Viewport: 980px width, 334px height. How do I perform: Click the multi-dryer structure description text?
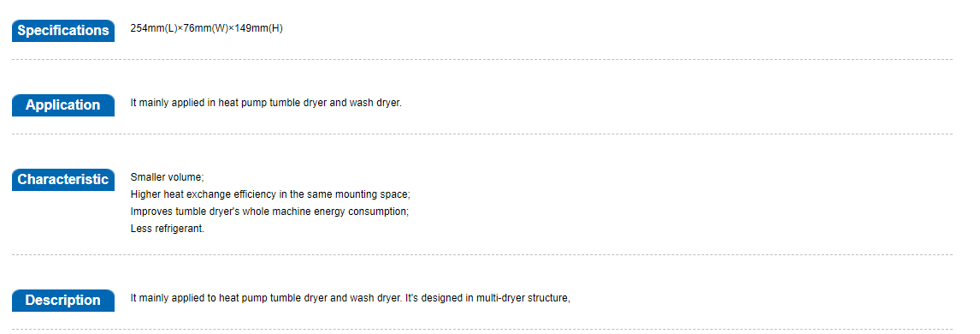(350, 298)
